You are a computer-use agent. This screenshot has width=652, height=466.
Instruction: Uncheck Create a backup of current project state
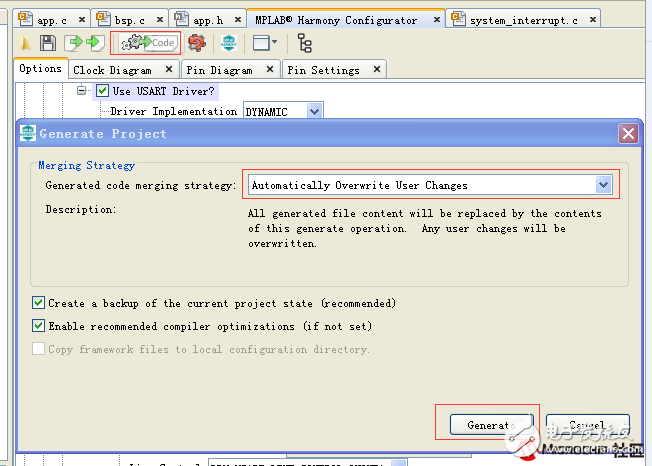click(39, 303)
